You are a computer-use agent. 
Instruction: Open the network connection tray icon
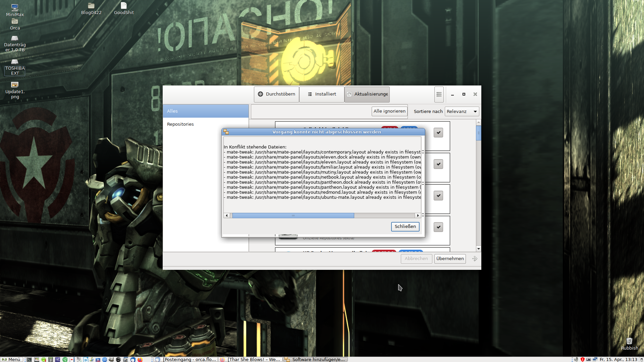click(x=595, y=359)
